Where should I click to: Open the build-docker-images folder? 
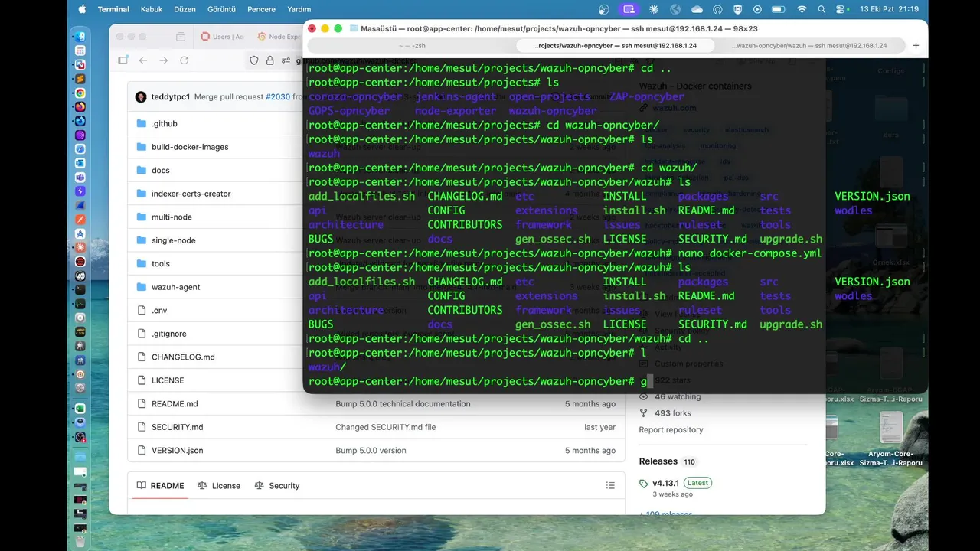[190, 147]
